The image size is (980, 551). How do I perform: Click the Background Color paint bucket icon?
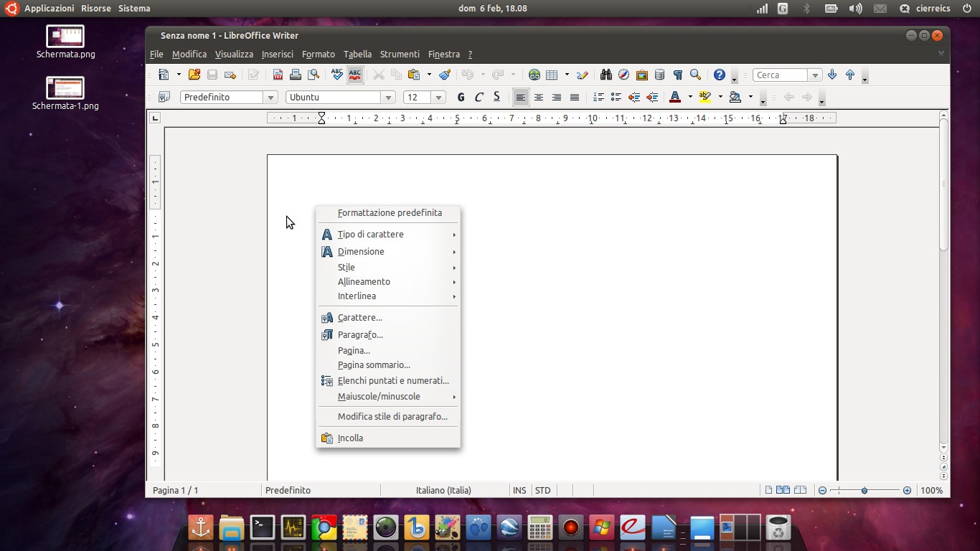click(735, 97)
